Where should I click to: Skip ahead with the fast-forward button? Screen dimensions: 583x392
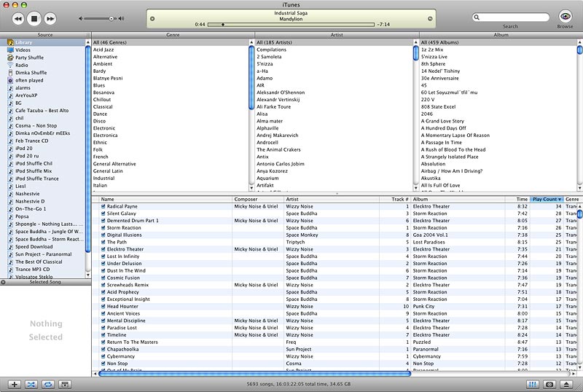click(x=50, y=19)
